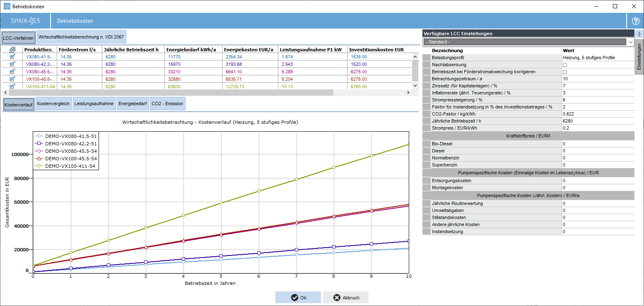644x306 pixels.
Task: Switch to the Kostenvergleich tab
Action: 53,104
